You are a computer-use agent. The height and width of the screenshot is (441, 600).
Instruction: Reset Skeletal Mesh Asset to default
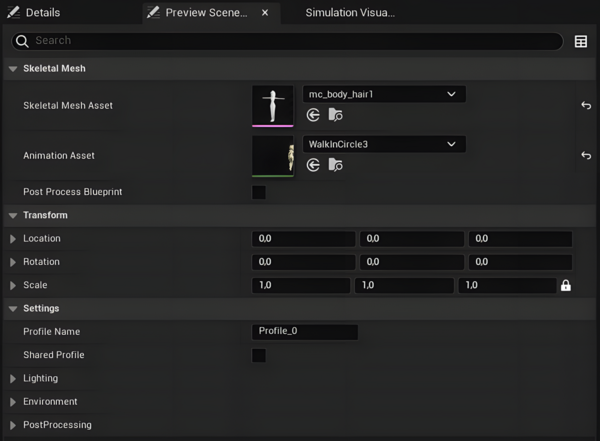click(585, 105)
